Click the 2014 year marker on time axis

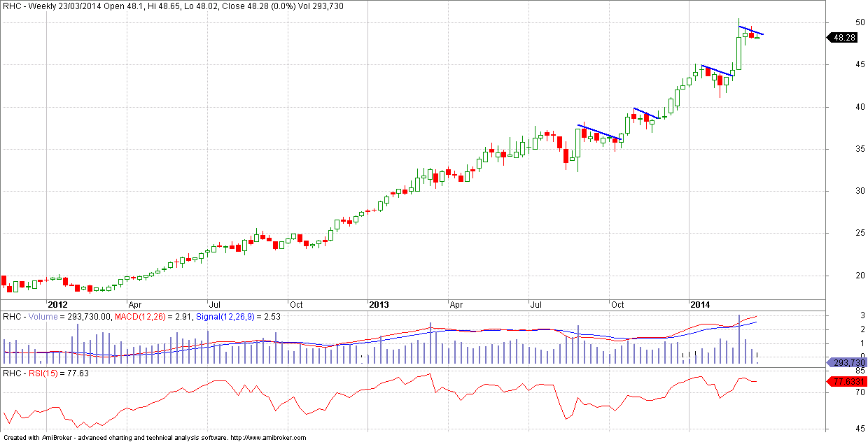pos(700,305)
